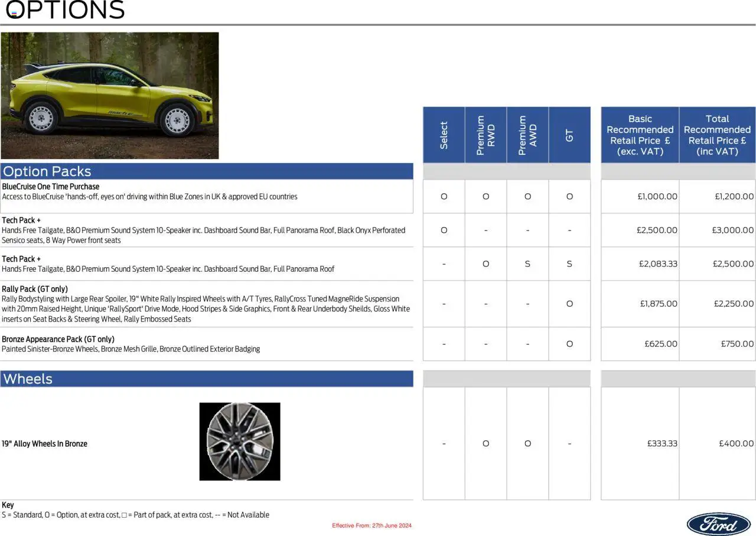This screenshot has height=536, width=756.
Task: Click the £1,875.00 Rally Pack basic price
Action: (659, 304)
